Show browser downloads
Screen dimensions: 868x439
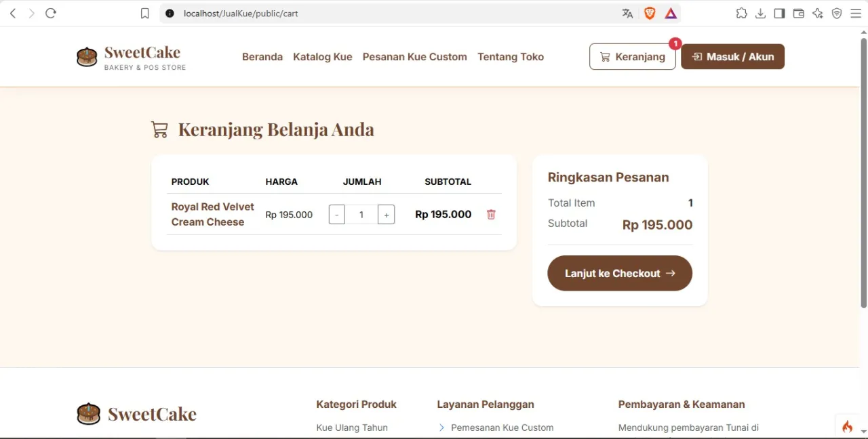[761, 14]
